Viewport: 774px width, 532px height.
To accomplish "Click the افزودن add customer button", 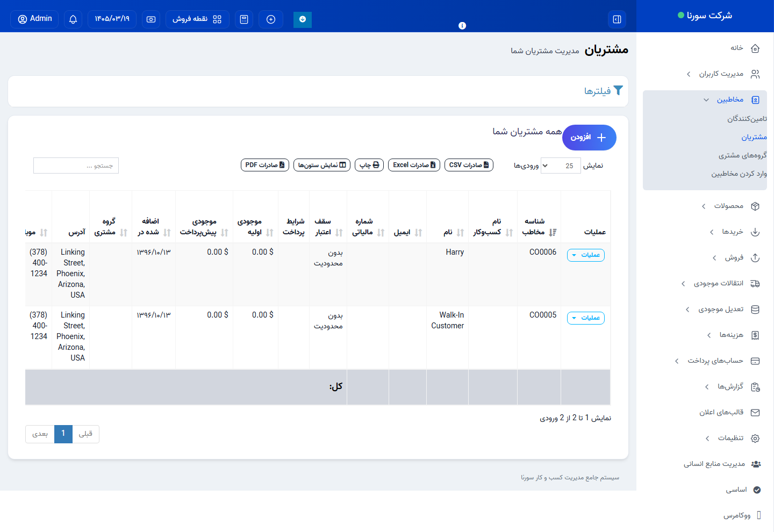I will click(589, 138).
